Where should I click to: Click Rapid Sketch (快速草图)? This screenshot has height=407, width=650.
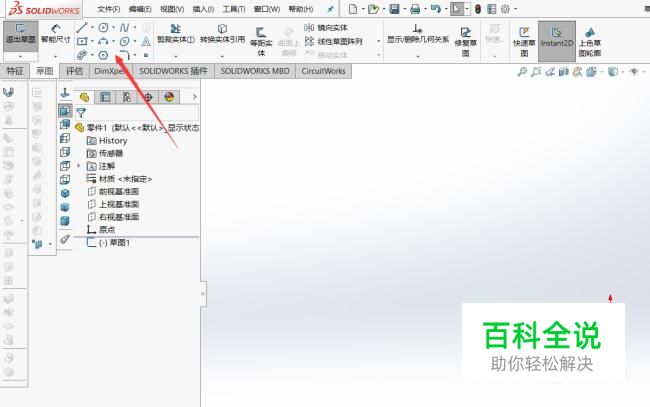[524, 41]
